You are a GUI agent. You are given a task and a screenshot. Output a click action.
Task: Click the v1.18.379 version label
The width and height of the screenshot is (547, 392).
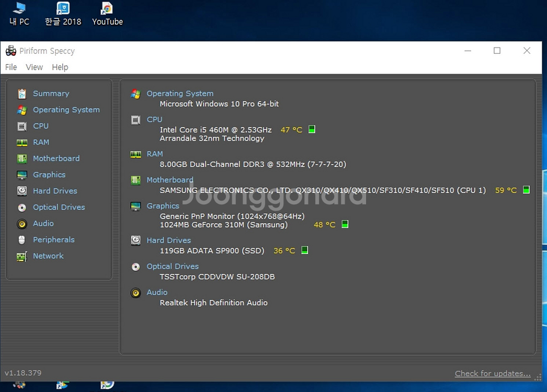click(23, 373)
